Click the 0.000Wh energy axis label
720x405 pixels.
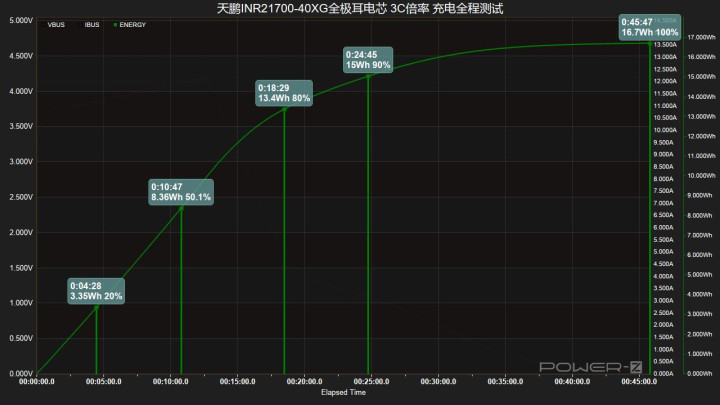[700, 373]
